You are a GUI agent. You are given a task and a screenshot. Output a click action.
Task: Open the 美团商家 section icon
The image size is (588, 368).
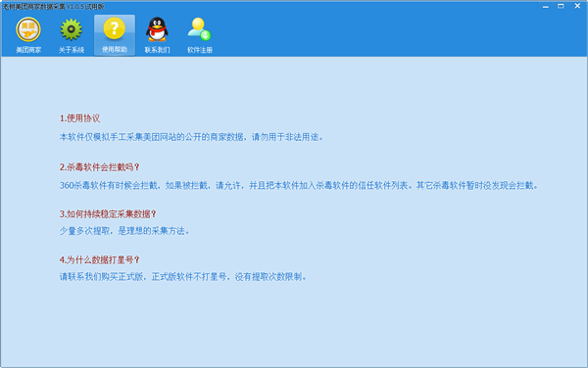click(x=28, y=29)
